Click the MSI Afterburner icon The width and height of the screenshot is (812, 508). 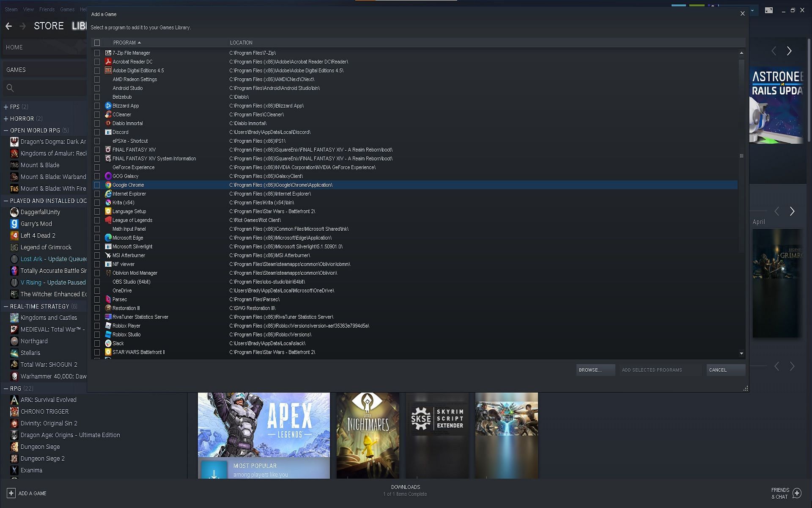[x=108, y=255]
